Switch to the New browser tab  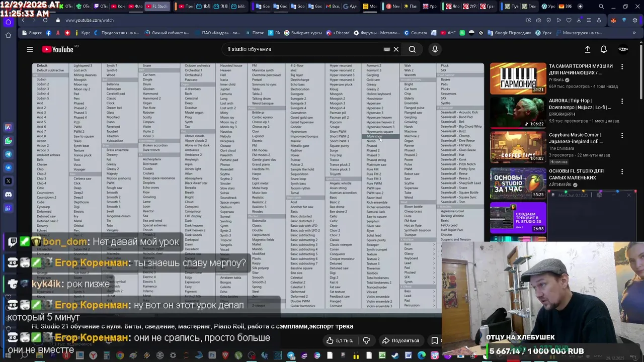pyautogui.click(x=393, y=7)
